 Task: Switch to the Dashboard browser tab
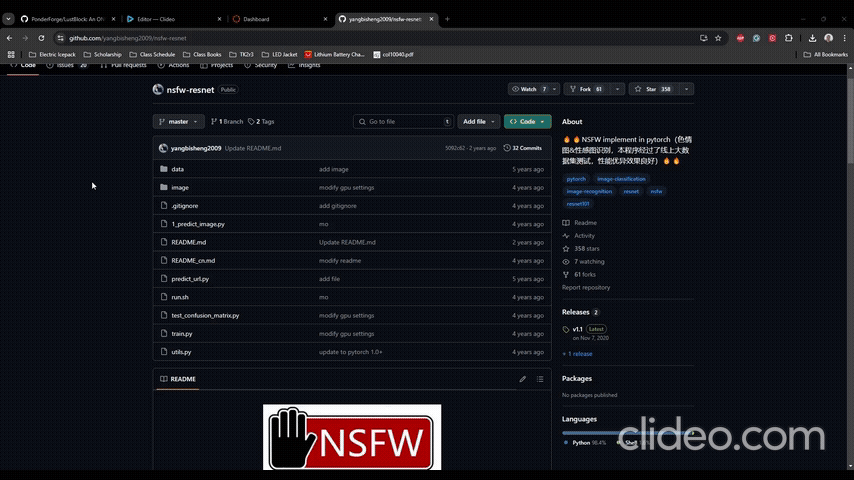tap(280, 19)
